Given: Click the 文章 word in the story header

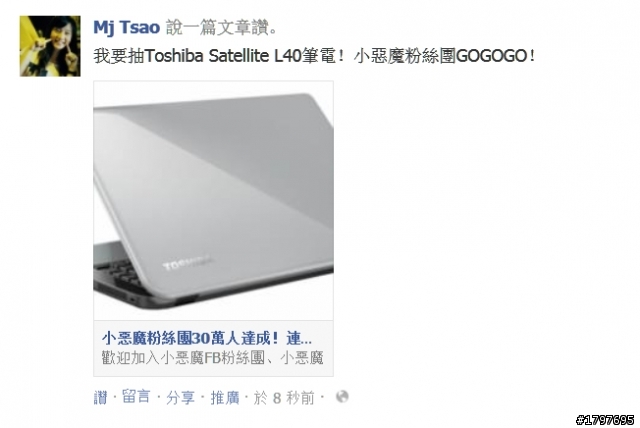Looking at the screenshot, I should point(232,28).
